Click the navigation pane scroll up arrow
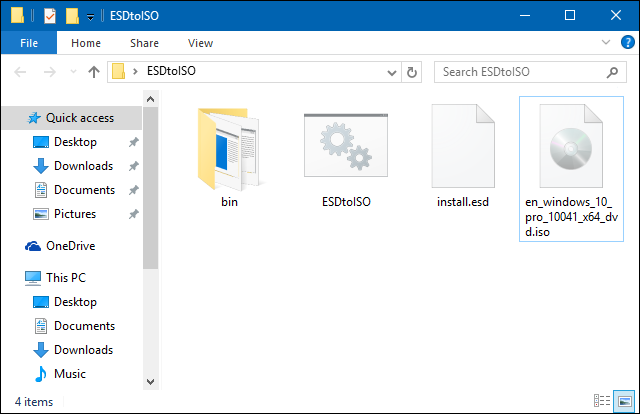 pyautogui.click(x=150, y=99)
